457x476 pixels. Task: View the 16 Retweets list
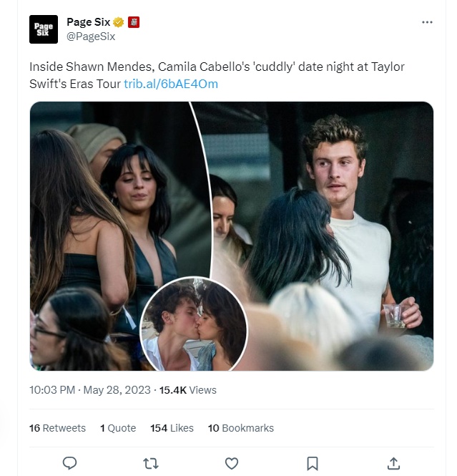(x=57, y=428)
